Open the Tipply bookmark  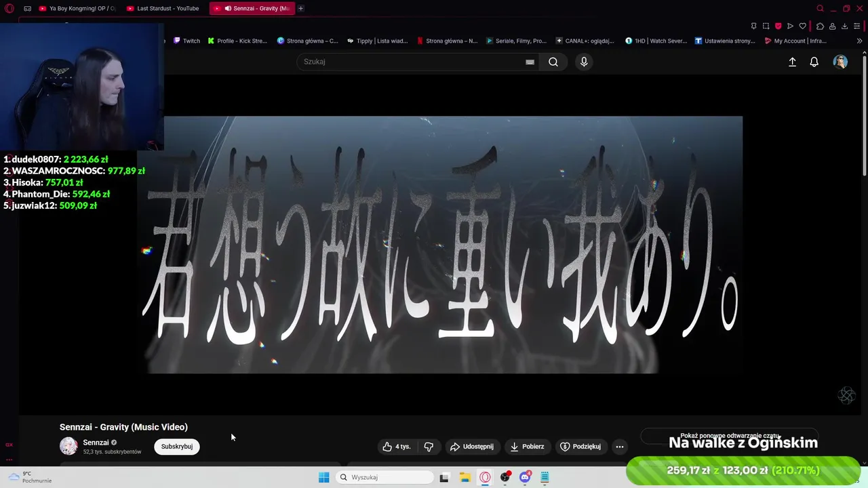377,41
